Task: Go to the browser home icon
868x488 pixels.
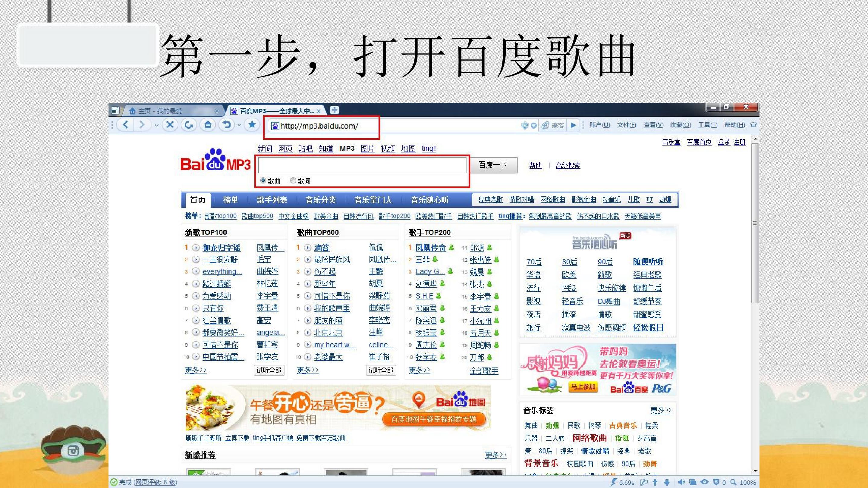Action: [208, 125]
